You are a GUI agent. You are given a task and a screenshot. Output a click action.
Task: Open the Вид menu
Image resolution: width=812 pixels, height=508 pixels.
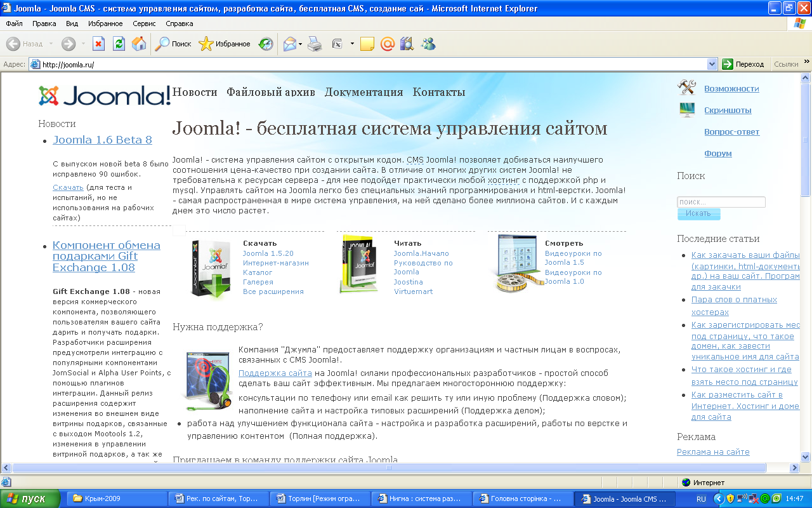coord(72,23)
